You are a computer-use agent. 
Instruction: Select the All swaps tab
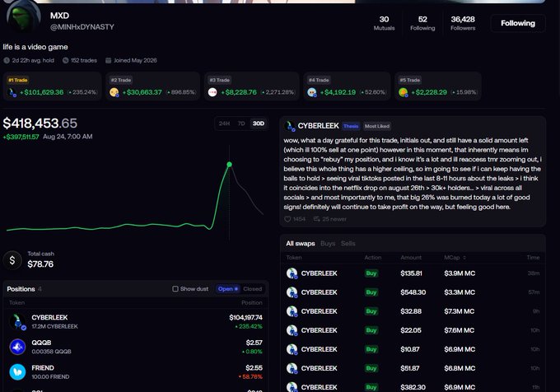(x=301, y=244)
